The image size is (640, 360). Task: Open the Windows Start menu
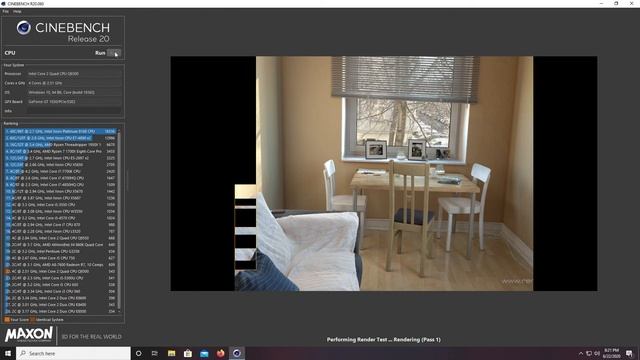(x=8, y=353)
